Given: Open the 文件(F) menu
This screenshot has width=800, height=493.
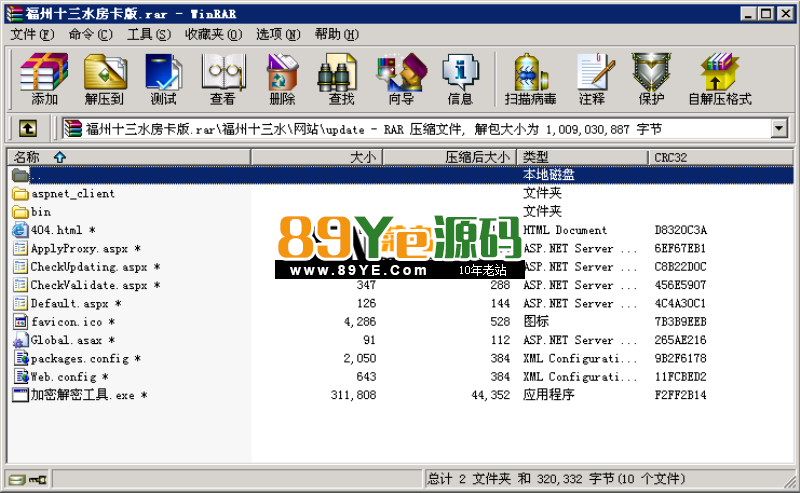Looking at the screenshot, I should [x=32, y=35].
